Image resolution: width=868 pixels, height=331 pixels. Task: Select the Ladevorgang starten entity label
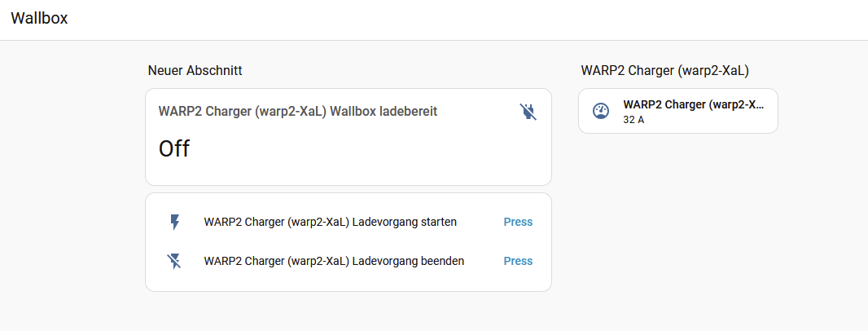[x=330, y=222]
